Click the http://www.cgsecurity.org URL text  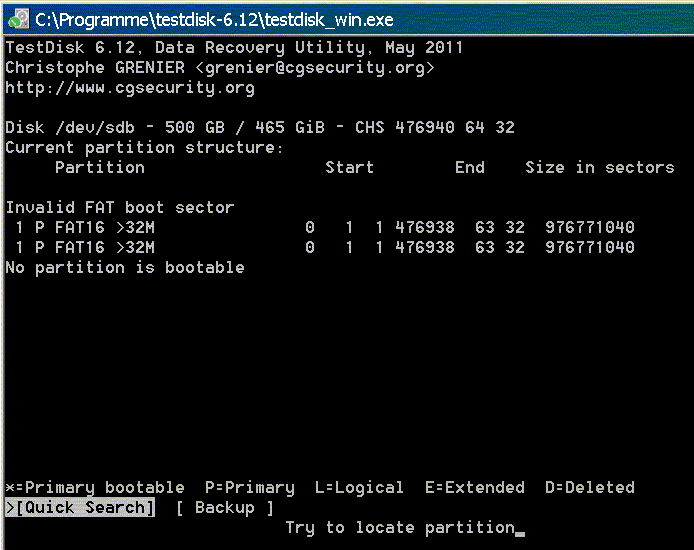(130, 88)
